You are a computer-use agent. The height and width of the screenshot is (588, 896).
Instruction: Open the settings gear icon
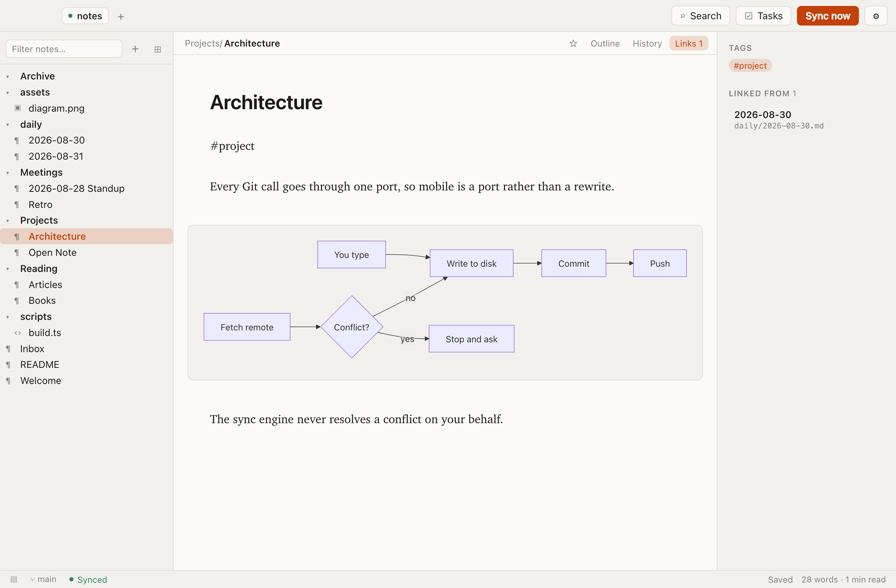coord(876,16)
